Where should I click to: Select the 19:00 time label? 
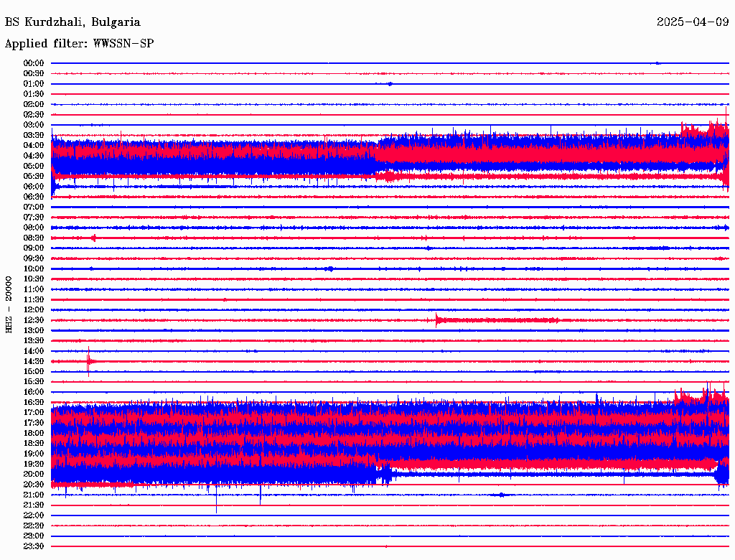(x=34, y=454)
